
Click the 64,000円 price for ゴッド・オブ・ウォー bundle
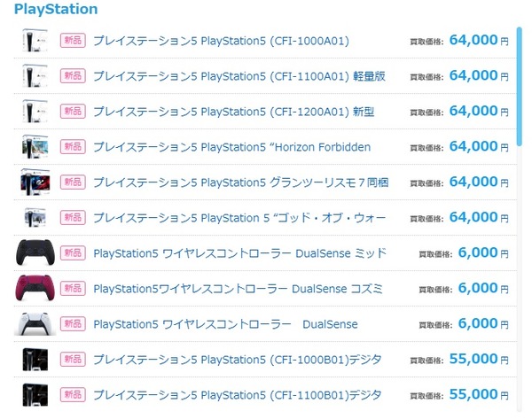point(479,217)
